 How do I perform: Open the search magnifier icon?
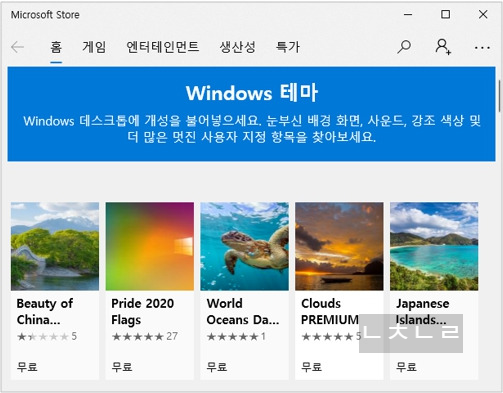click(404, 47)
